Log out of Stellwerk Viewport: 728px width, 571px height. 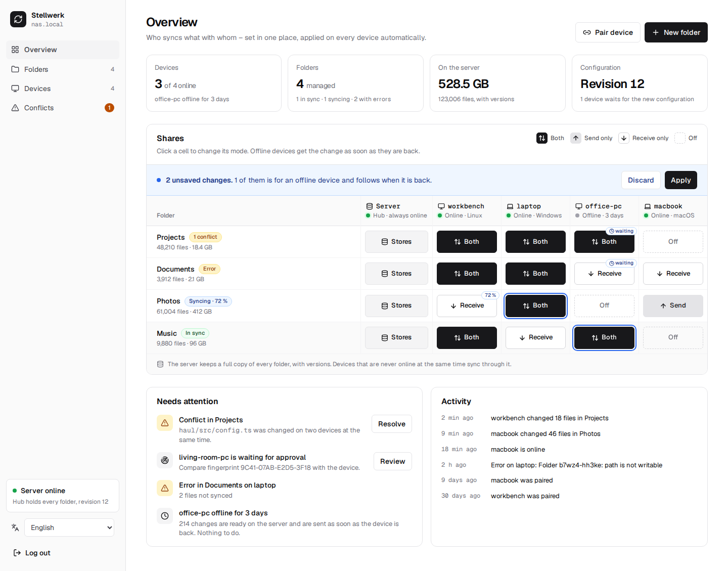click(31, 553)
